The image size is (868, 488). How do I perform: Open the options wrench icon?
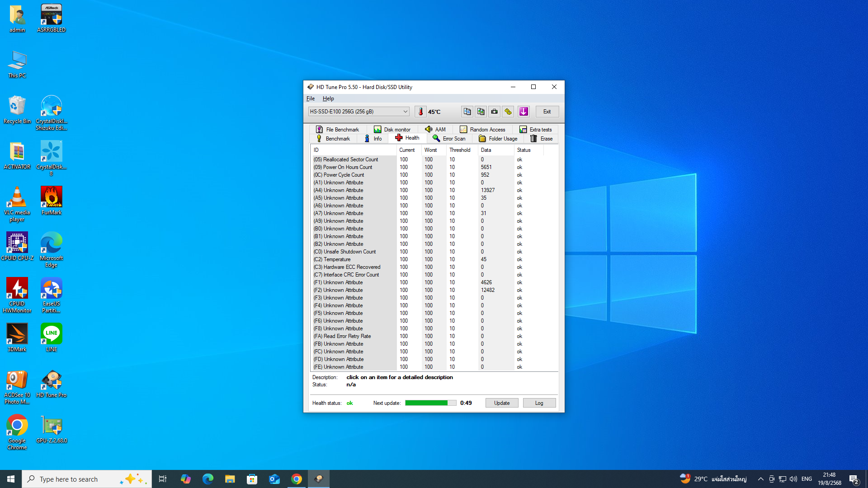508,112
